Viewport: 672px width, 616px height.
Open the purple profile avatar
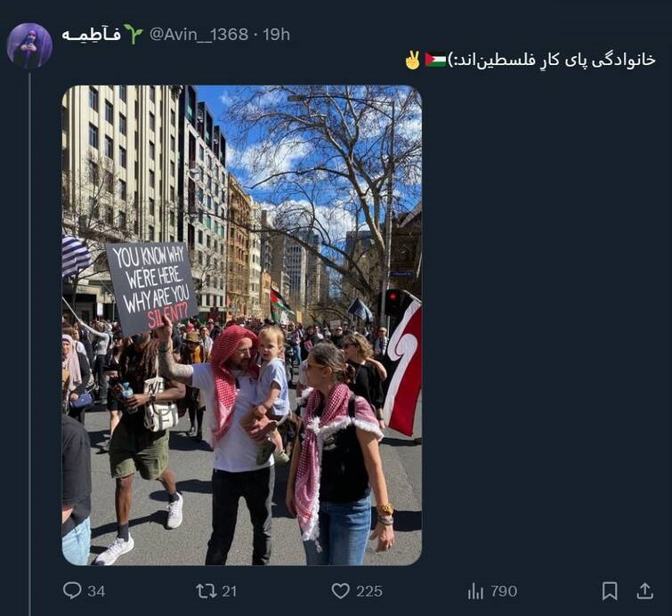(29, 46)
